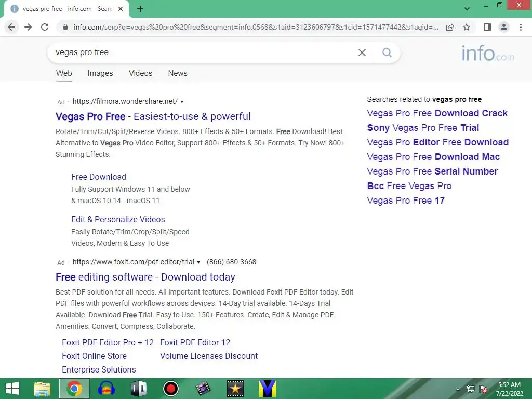Open Vegas Pro Free Easiest-to-use result
This screenshot has height=399, width=532.
tap(153, 116)
